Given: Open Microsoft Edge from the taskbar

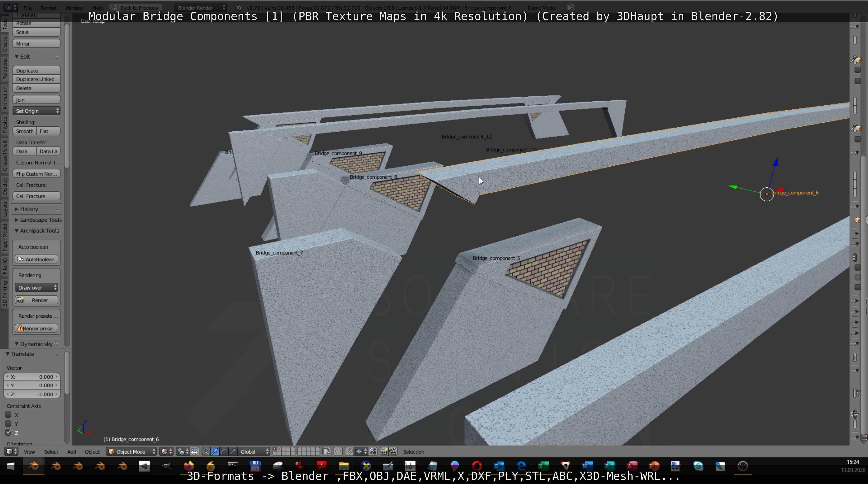Looking at the screenshot, I should pyautogui.click(x=521, y=466).
